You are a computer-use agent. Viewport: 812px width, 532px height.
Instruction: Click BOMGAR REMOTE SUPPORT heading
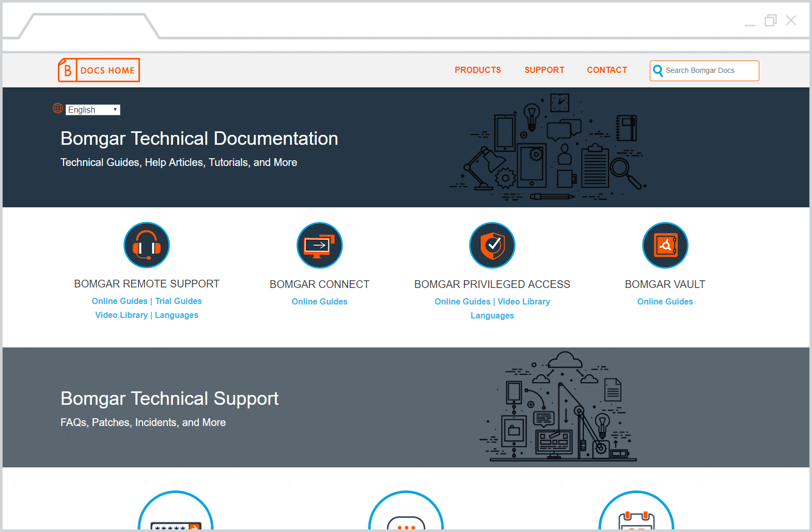147,284
